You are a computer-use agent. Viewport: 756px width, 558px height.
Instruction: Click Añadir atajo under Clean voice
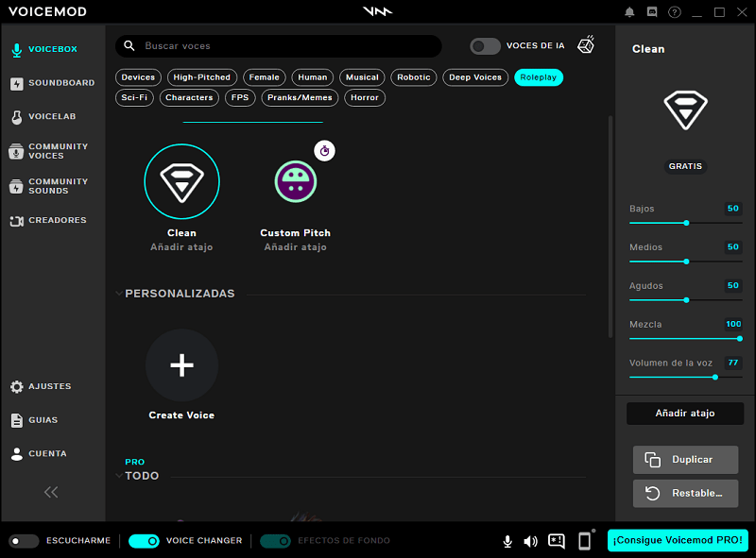click(x=181, y=247)
